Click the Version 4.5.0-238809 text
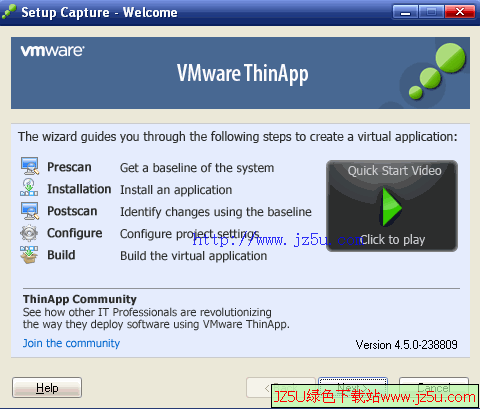 [x=406, y=344]
